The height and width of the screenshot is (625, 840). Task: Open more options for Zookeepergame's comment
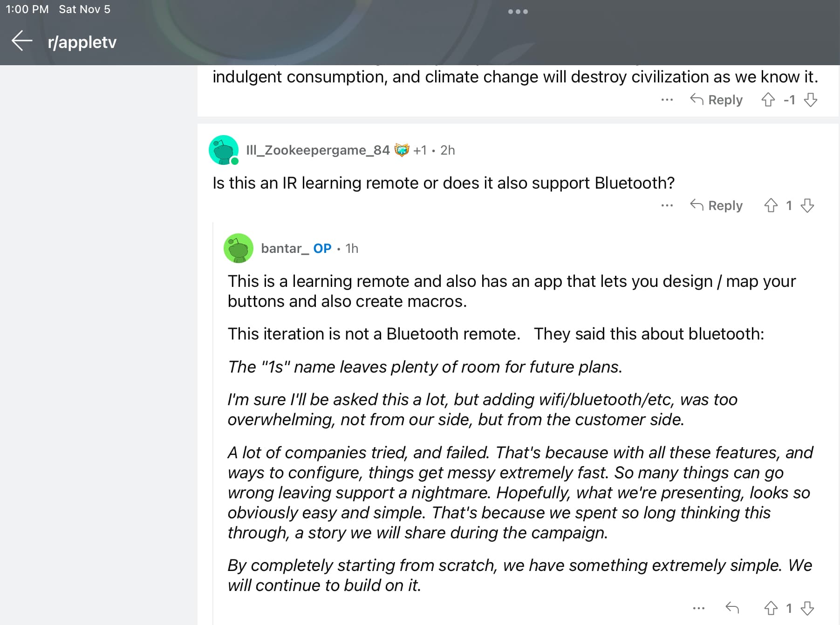[667, 205]
